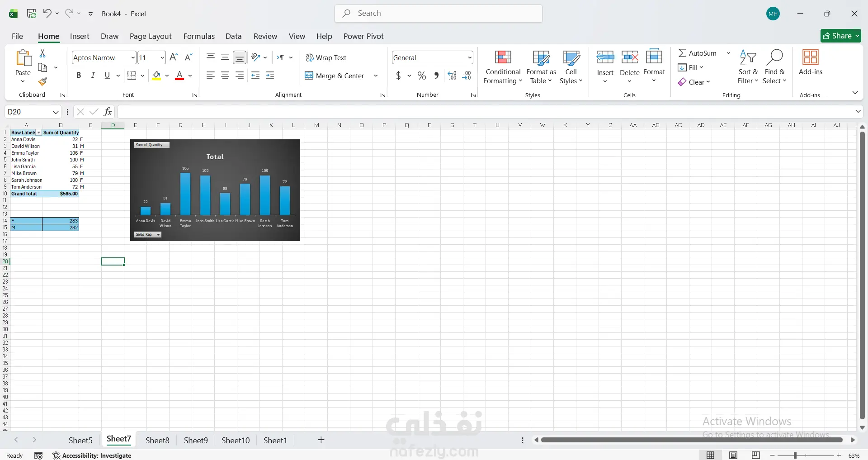Toggle Italic formatting
The width and height of the screenshot is (868, 460).
pyautogui.click(x=93, y=76)
